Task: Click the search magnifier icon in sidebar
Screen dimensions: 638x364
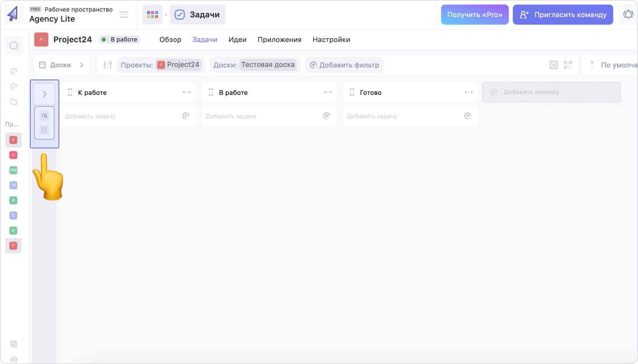Action: click(14, 46)
